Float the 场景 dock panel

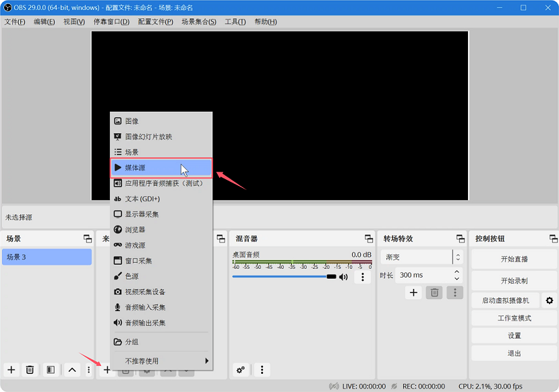(88, 238)
